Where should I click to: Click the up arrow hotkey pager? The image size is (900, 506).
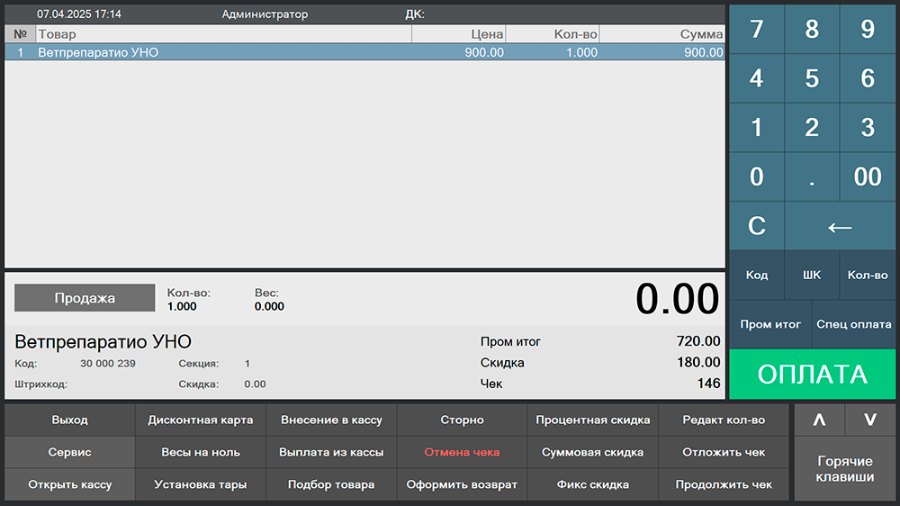click(819, 419)
